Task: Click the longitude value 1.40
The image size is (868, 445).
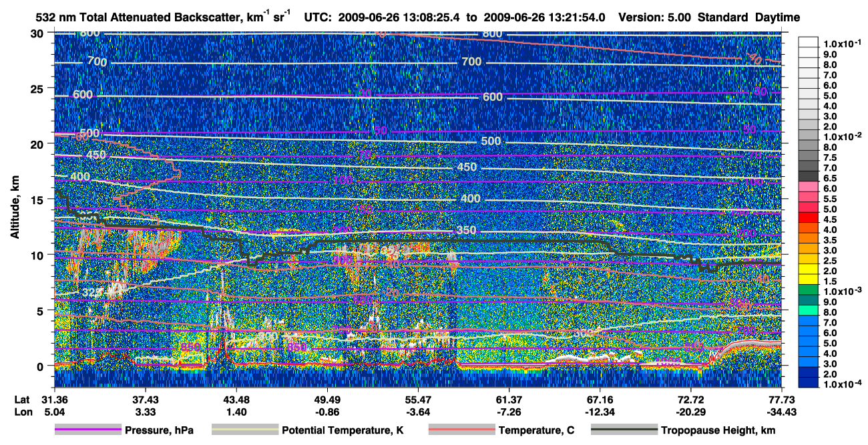Action: (x=236, y=412)
